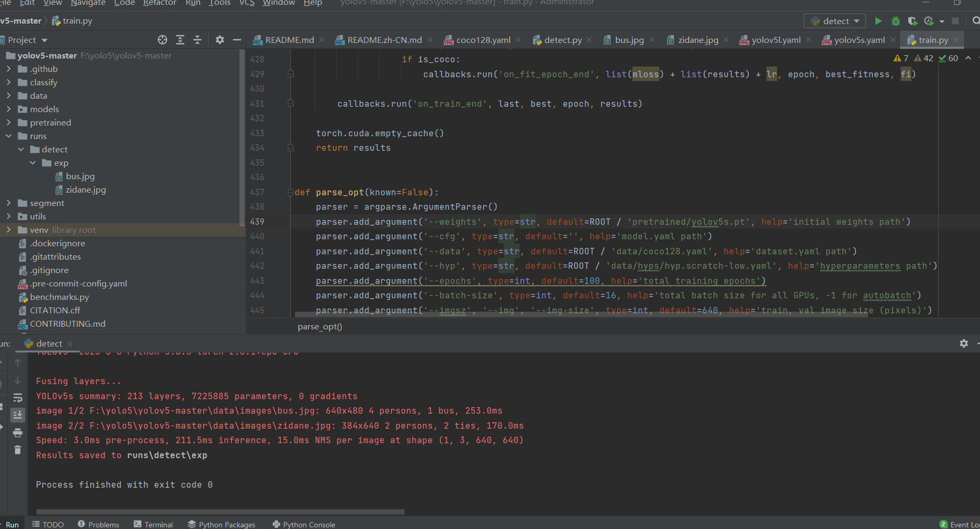Open Run panel settings gear
Screen dimensions: 980x529
964,343
